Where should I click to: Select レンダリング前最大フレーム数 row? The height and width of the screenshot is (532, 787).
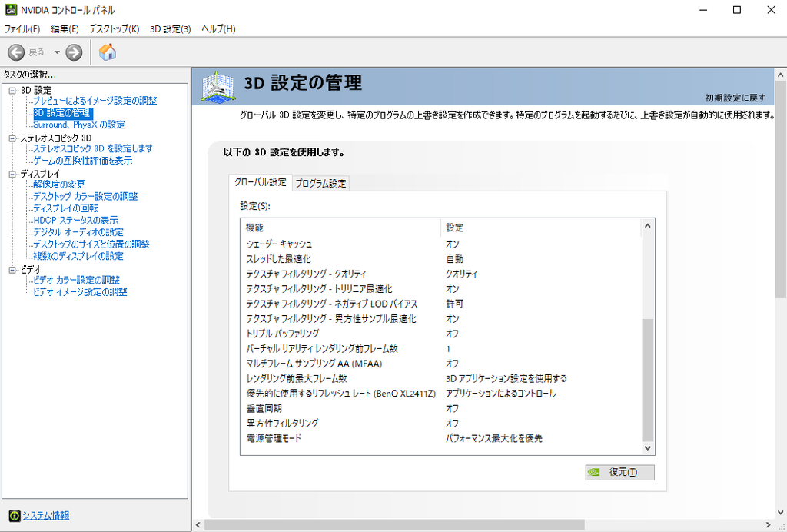pos(440,378)
